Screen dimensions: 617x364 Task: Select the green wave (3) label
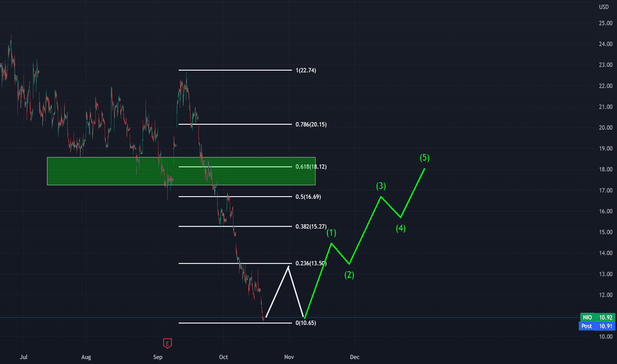tap(381, 186)
